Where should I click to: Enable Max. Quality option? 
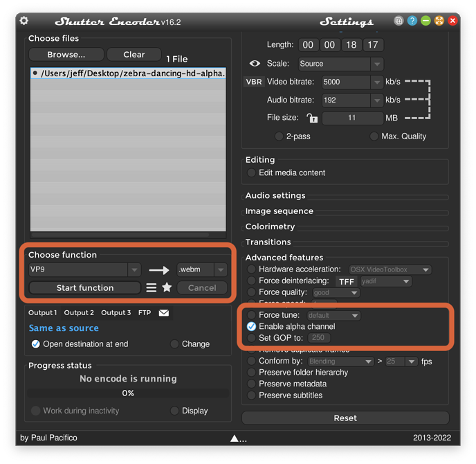tap(374, 136)
